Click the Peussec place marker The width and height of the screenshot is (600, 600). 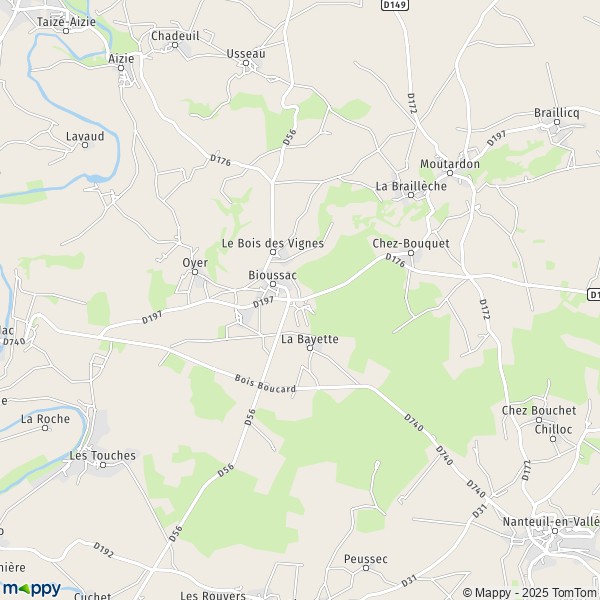tap(366, 568)
